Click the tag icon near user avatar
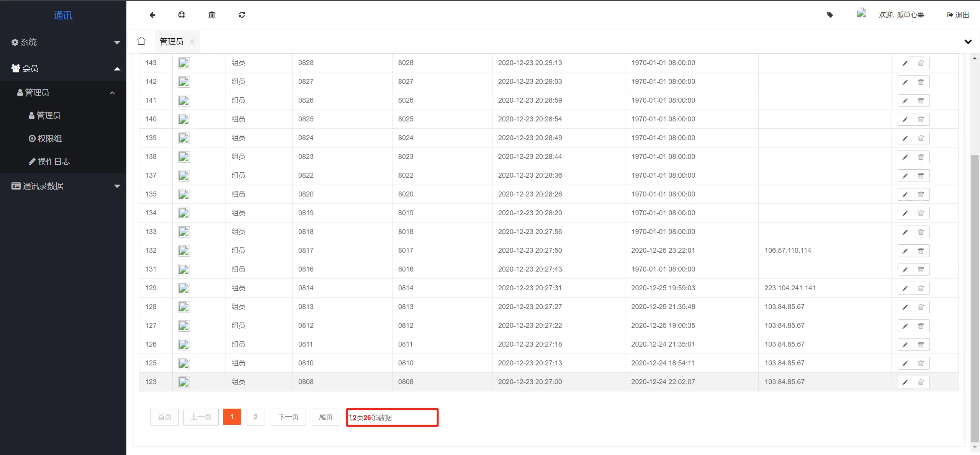Image resolution: width=980 pixels, height=455 pixels. point(830,15)
